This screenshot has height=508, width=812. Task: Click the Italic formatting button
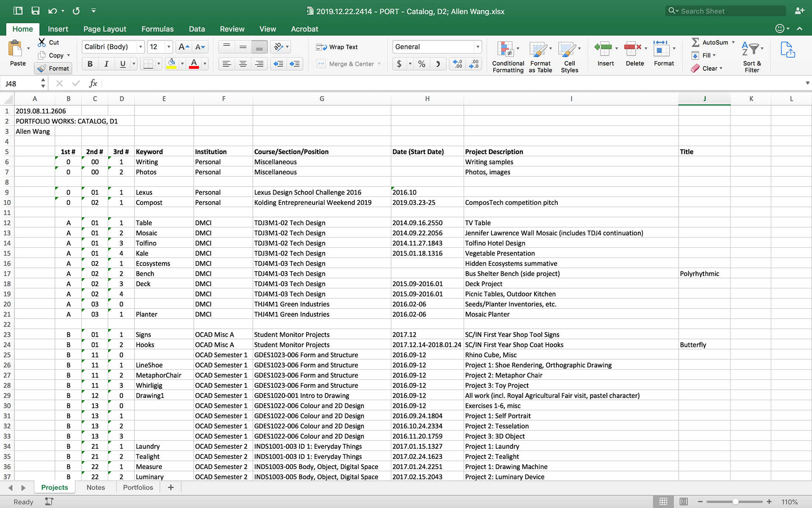[x=106, y=64]
